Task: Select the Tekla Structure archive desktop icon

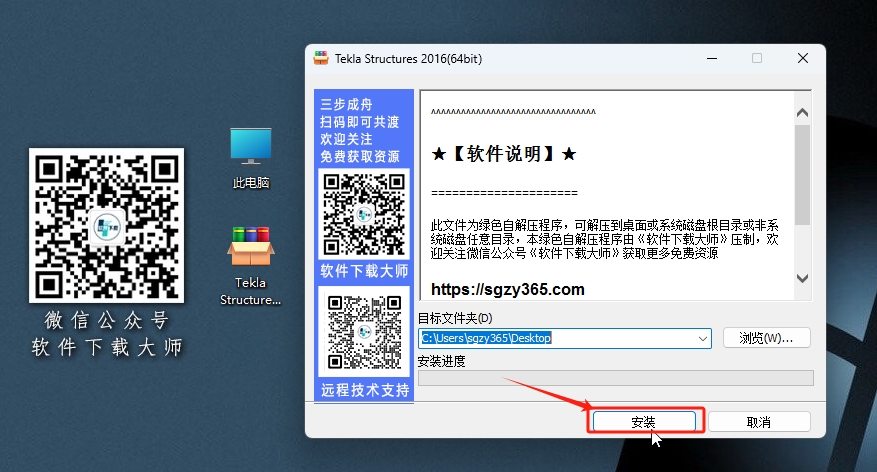Action: [251, 266]
